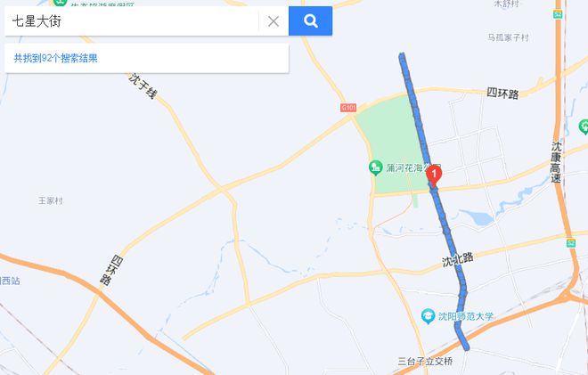Click the red G101 highway shield

click(x=348, y=108)
